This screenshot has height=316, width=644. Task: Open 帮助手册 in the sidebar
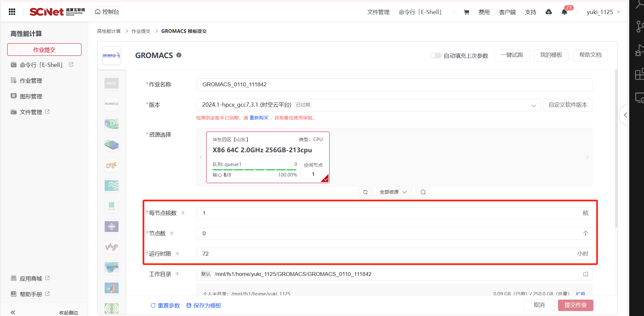(x=30, y=294)
